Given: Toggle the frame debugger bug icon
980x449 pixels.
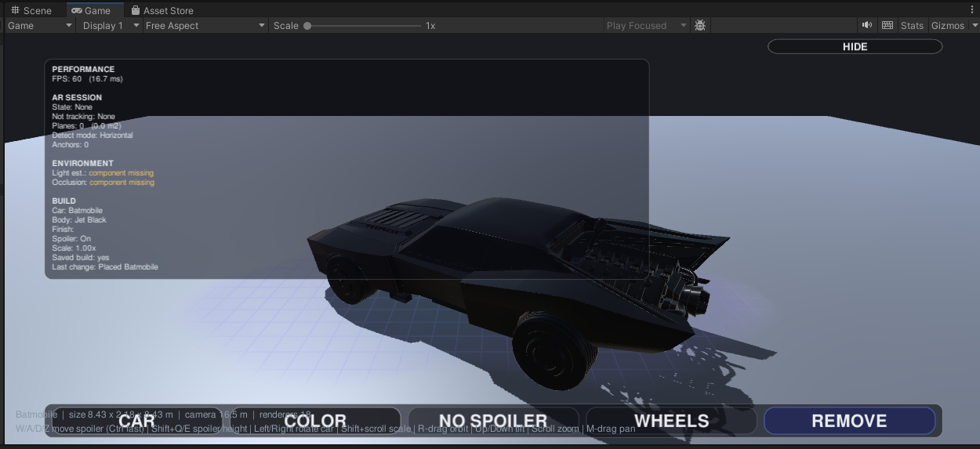Looking at the screenshot, I should tap(700, 26).
